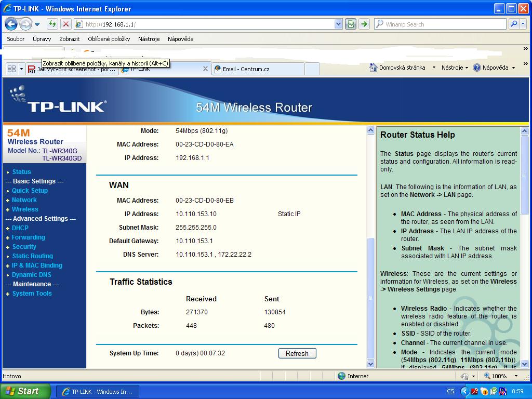The height and width of the screenshot is (399, 532).
Task: Expand the Wireless section in sidebar
Action: (x=25, y=209)
